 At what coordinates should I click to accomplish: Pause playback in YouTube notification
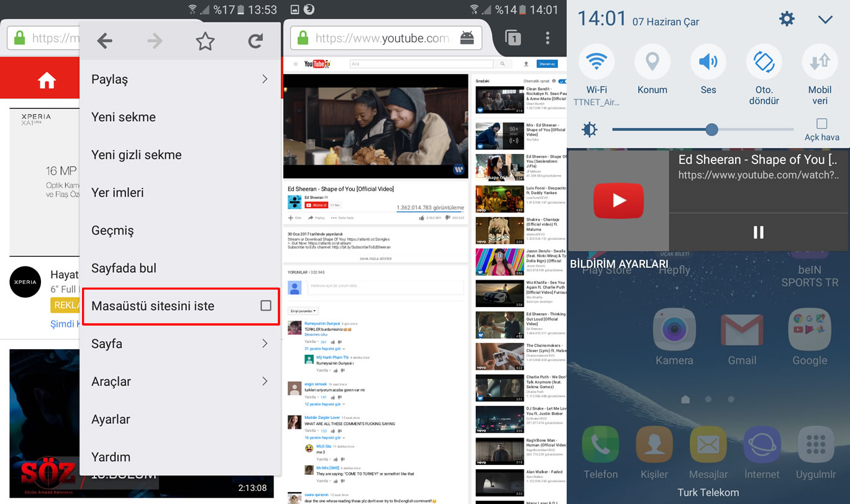[x=758, y=232]
